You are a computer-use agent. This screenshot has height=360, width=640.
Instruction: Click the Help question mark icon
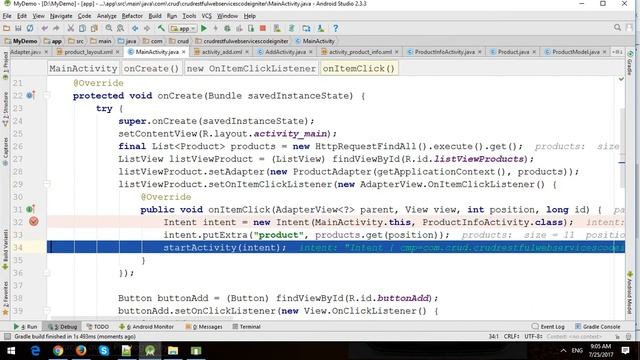336,28
